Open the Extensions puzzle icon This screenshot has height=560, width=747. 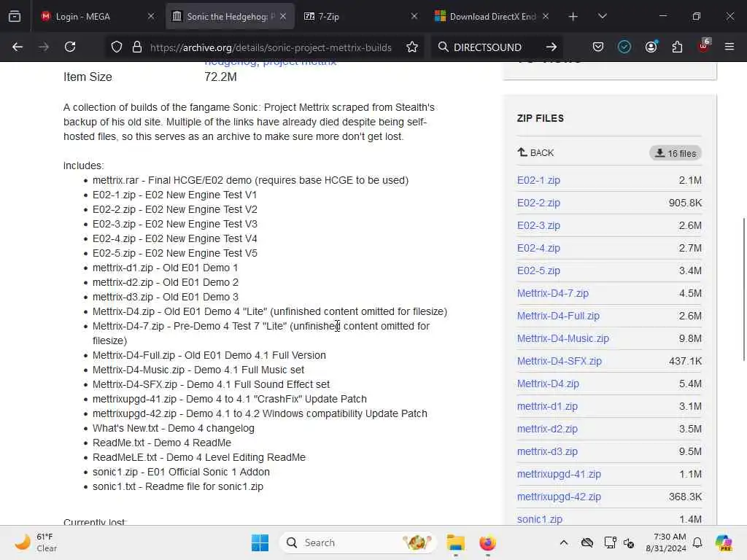677,47
